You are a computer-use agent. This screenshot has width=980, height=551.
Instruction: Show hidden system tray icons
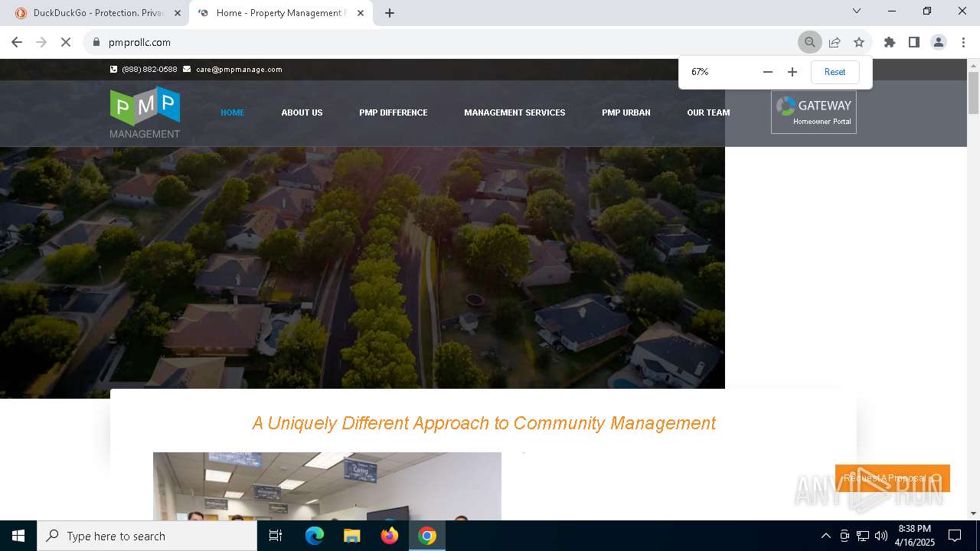click(825, 536)
